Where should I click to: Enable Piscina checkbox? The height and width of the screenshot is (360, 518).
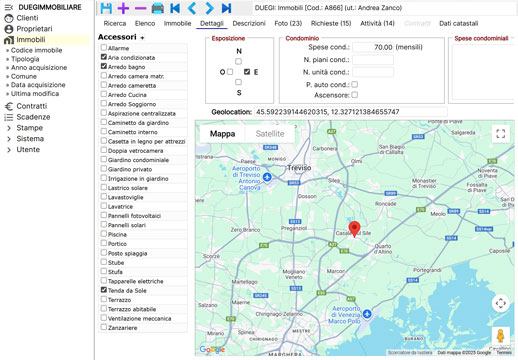[x=104, y=234]
